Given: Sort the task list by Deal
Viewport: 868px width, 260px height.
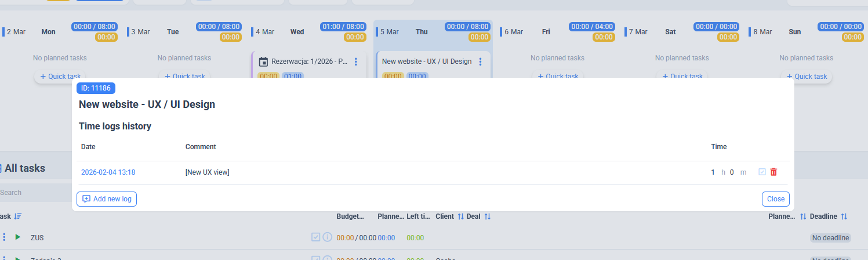Looking at the screenshot, I should [487, 216].
